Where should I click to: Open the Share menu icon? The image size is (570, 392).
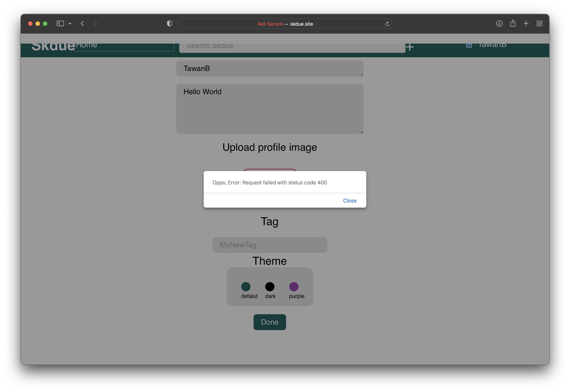point(513,23)
